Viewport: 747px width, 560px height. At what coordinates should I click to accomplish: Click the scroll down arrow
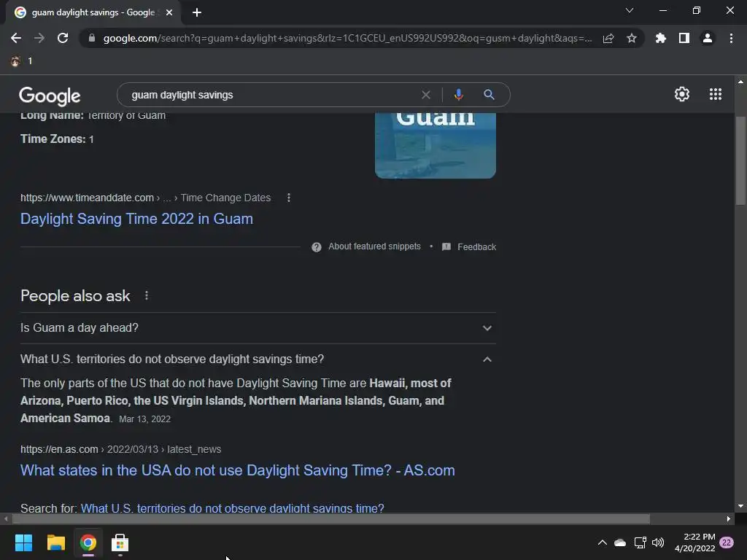[x=740, y=506]
